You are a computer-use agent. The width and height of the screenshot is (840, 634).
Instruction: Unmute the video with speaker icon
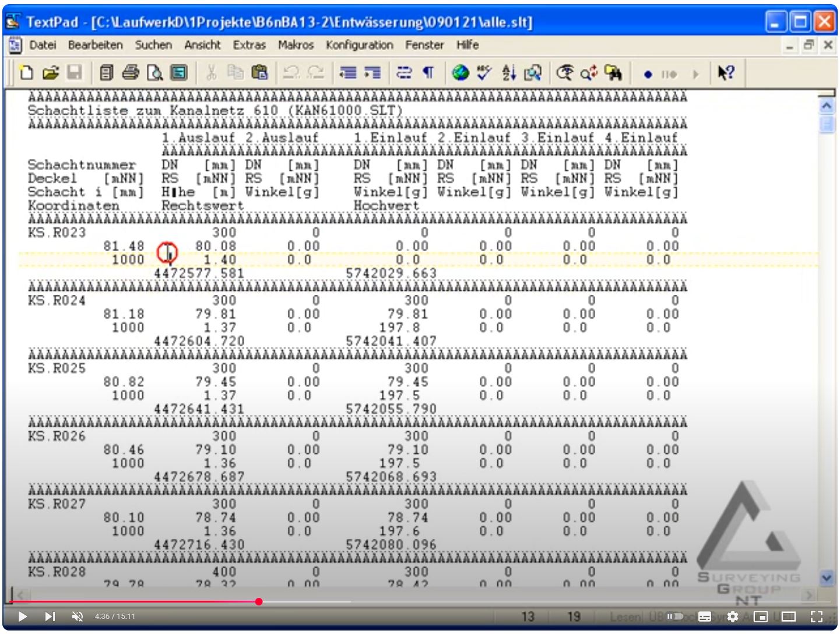coord(77,617)
